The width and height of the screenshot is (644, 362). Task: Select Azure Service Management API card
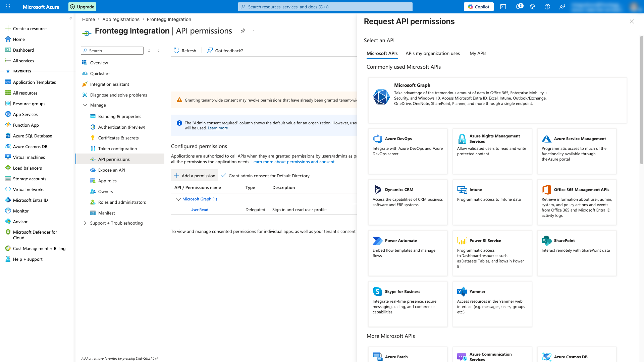click(577, 151)
